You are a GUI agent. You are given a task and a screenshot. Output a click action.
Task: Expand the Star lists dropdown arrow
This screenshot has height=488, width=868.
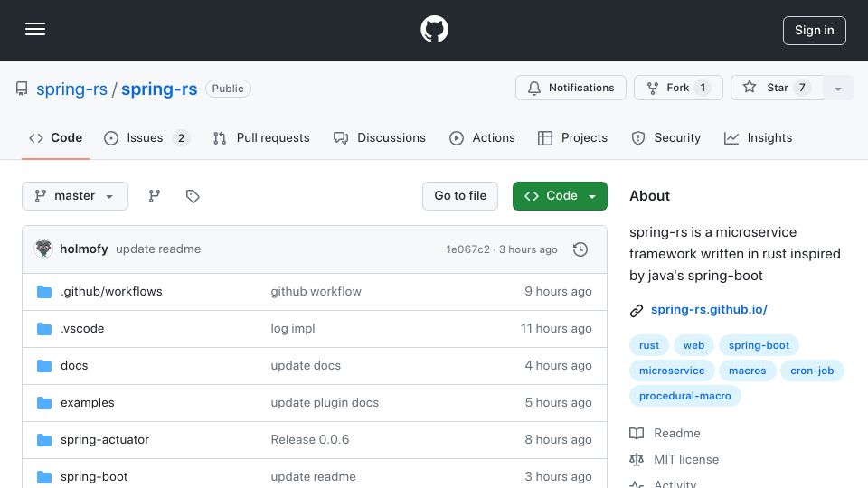pos(837,89)
